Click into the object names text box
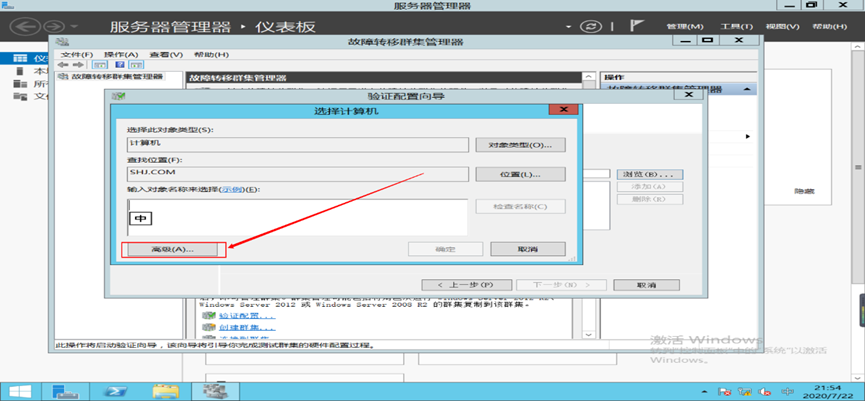 pyautogui.click(x=298, y=218)
